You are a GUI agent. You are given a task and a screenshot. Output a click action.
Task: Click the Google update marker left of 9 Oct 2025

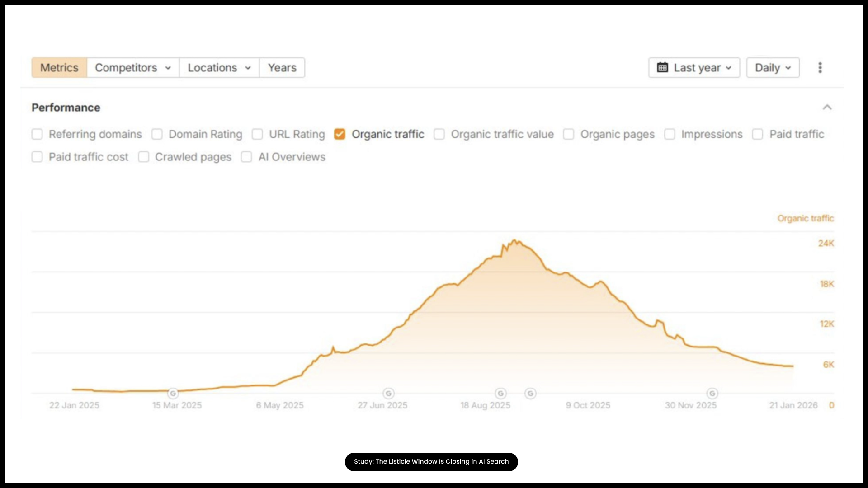click(531, 393)
